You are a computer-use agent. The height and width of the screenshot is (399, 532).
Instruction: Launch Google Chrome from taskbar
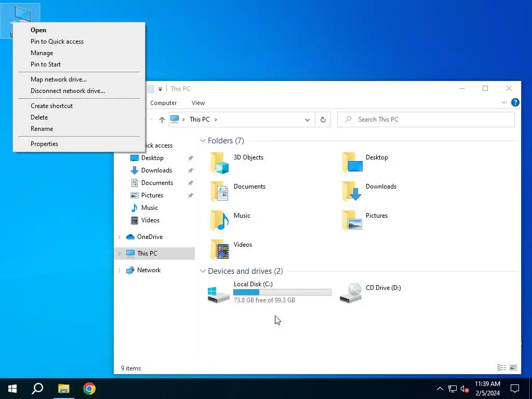89,389
